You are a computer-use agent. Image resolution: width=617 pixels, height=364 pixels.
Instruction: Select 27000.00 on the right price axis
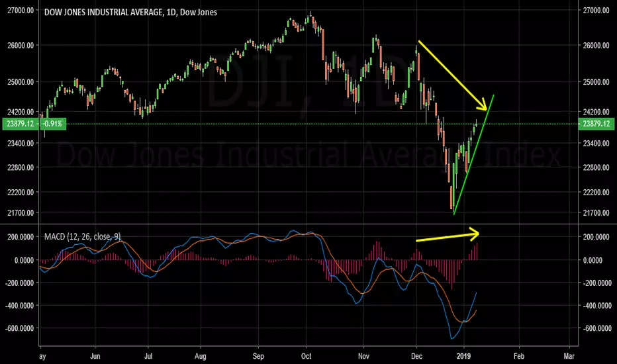(x=596, y=10)
